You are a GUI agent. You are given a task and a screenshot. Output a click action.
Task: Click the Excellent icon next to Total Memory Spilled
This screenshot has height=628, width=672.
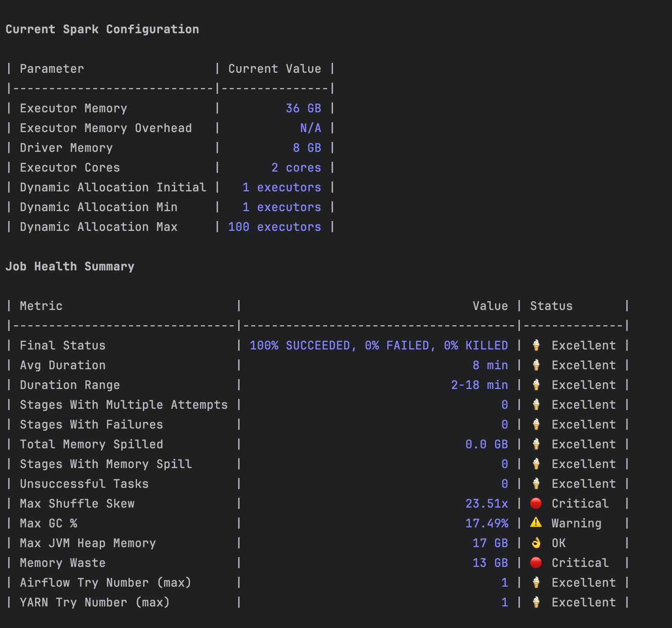pos(535,444)
